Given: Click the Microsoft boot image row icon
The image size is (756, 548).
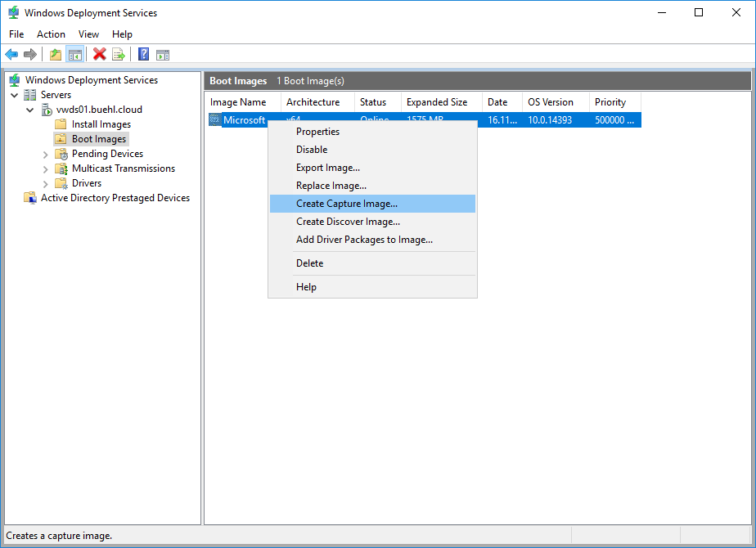Looking at the screenshot, I should point(214,119).
